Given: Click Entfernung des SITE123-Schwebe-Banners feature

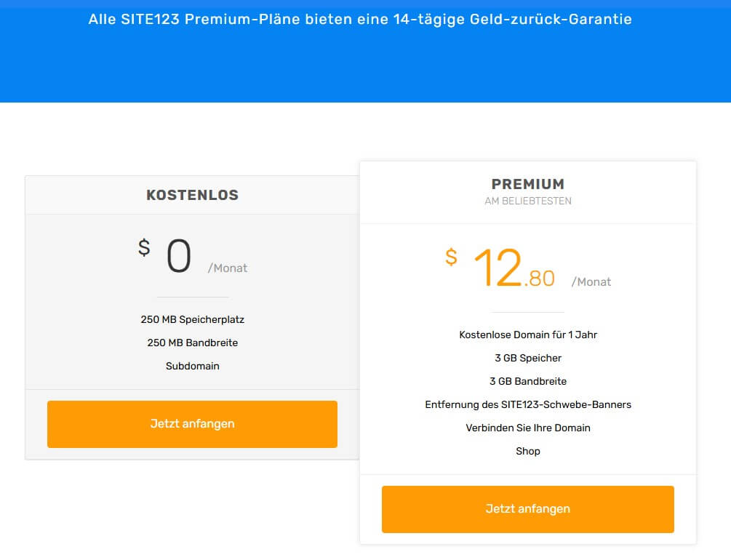Looking at the screenshot, I should click(x=528, y=404).
